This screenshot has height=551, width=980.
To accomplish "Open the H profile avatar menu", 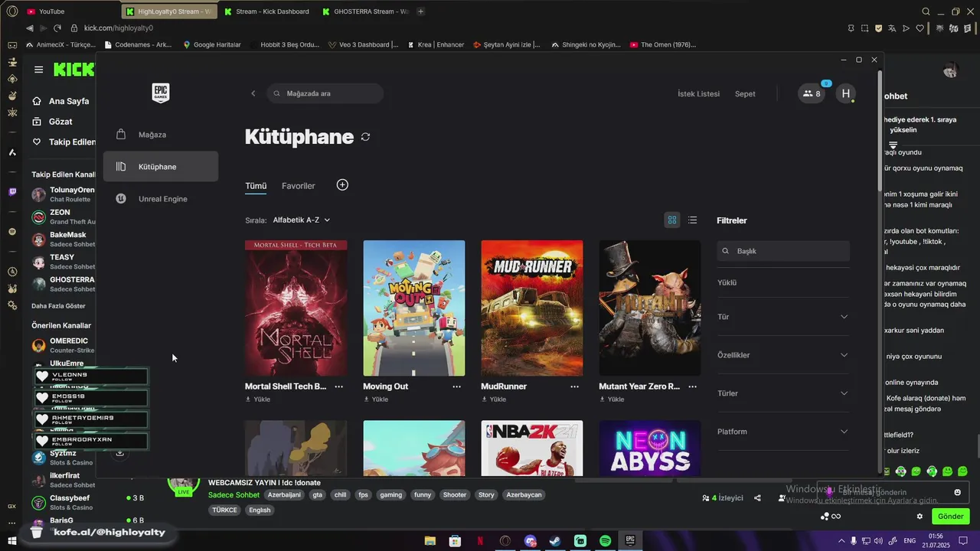I will [845, 93].
